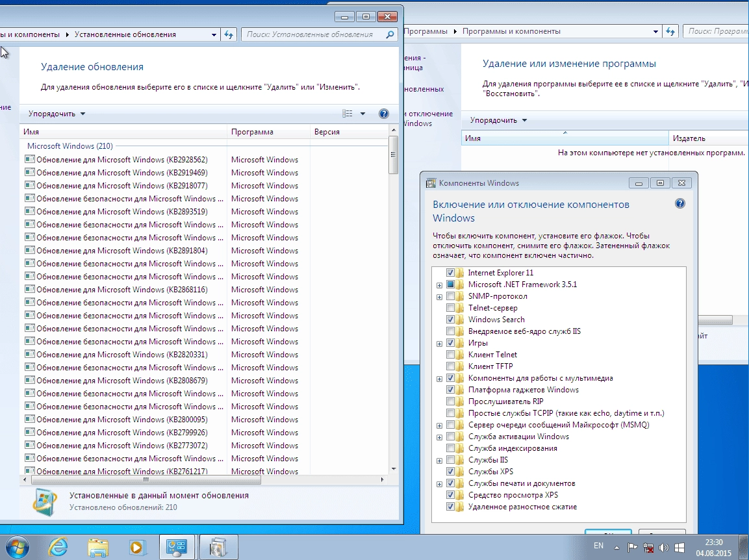Screen dimensions: 749x560
Task: Sort updates by Программа column
Action: tap(268, 132)
